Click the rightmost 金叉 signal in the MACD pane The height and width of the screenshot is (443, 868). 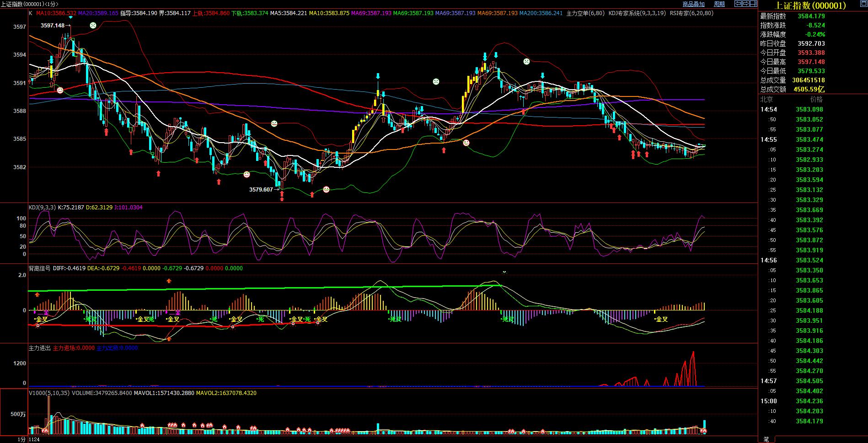coord(662,319)
